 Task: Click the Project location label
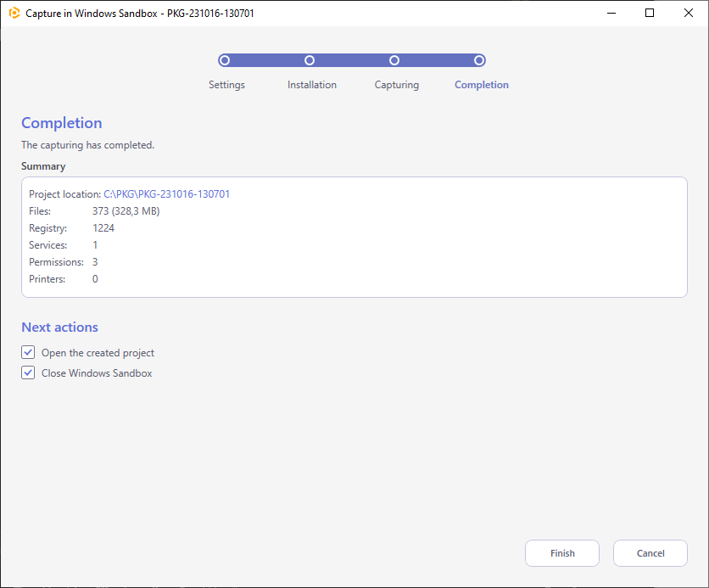pos(65,194)
